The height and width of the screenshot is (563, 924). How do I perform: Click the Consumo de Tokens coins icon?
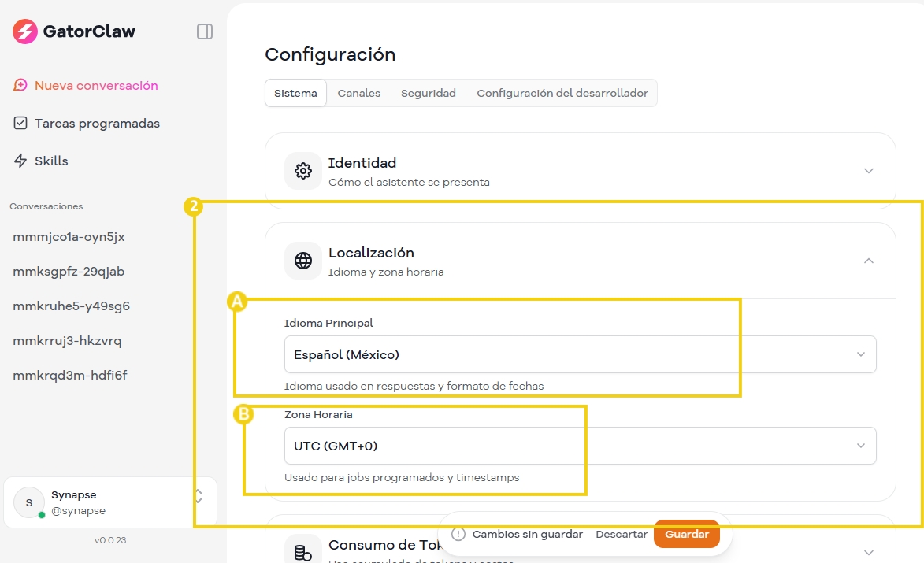(302, 553)
